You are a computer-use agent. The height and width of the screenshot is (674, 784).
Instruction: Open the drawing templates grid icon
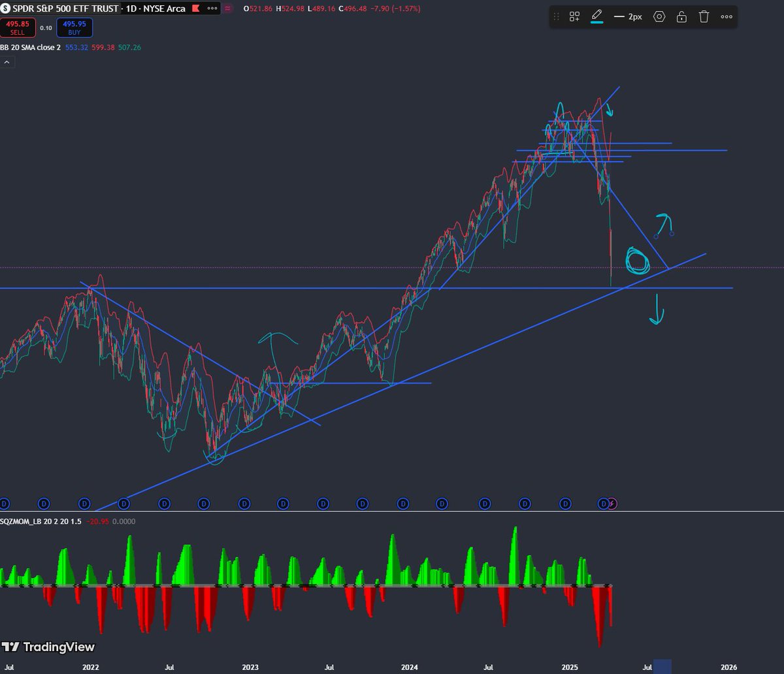pos(574,16)
